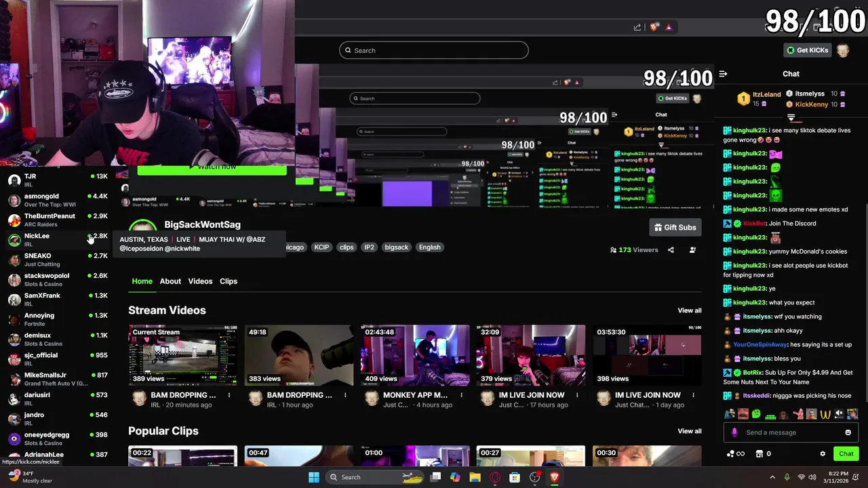
Task: Open TJR channel in sidebar
Action: pyautogui.click(x=58, y=180)
